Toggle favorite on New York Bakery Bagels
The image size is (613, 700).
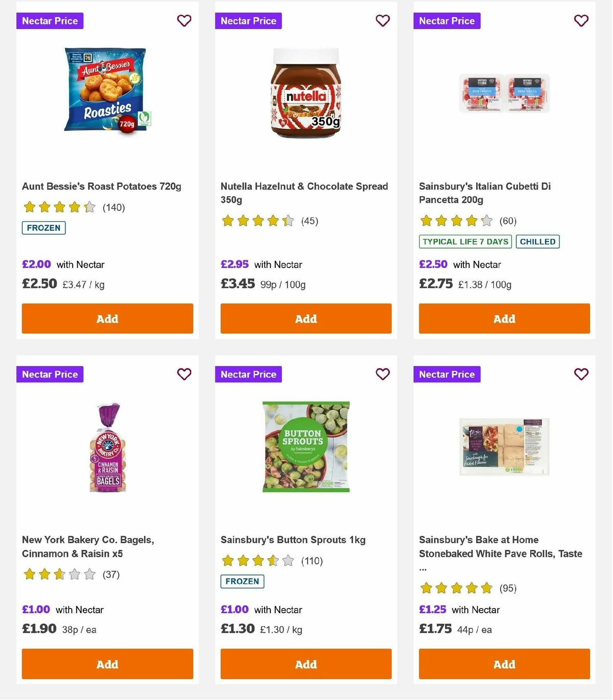pyautogui.click(x=184, y=374)
